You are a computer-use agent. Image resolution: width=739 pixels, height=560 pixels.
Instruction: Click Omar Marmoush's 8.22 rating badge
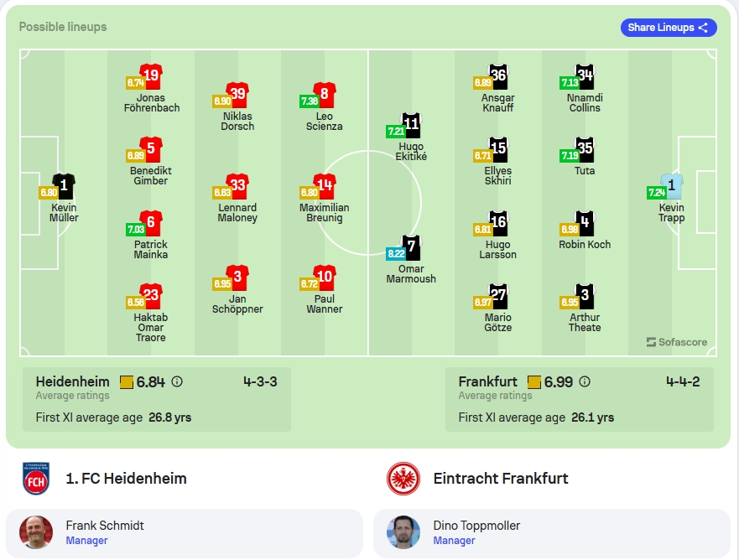click(396, 253)
